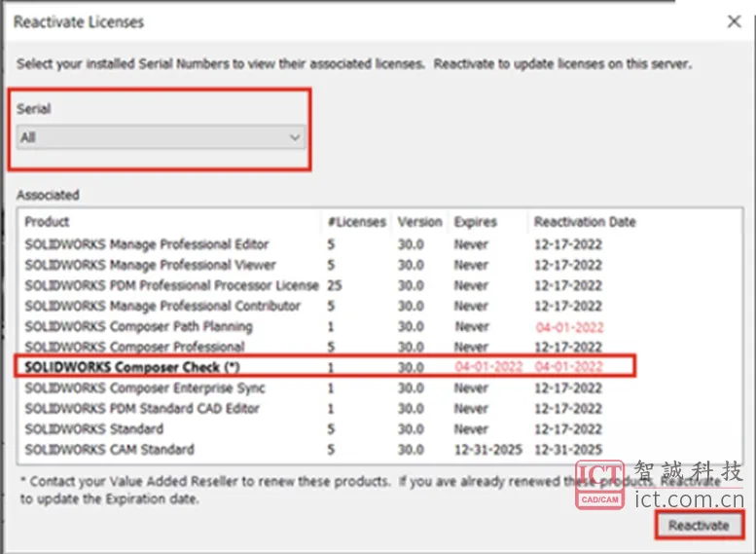Close the Reactivate Licenses dialog
Viewport: 756px width, 554px height.
[734, 21]
